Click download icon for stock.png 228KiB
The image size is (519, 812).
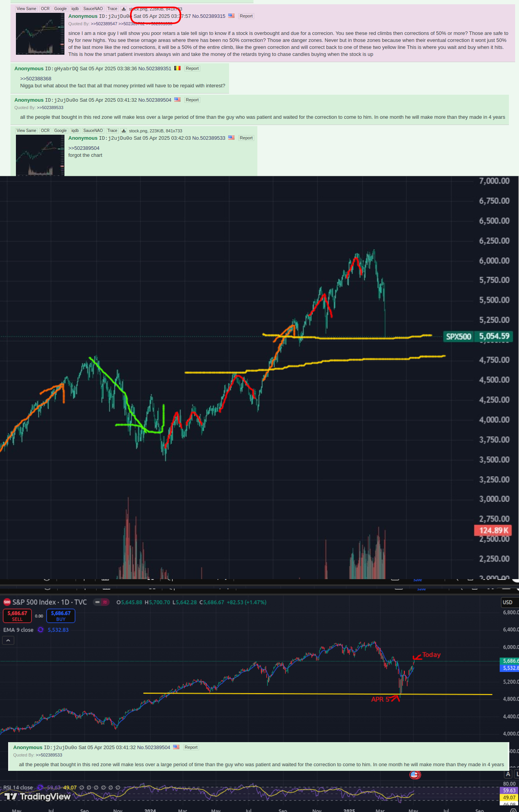point(124,9)
